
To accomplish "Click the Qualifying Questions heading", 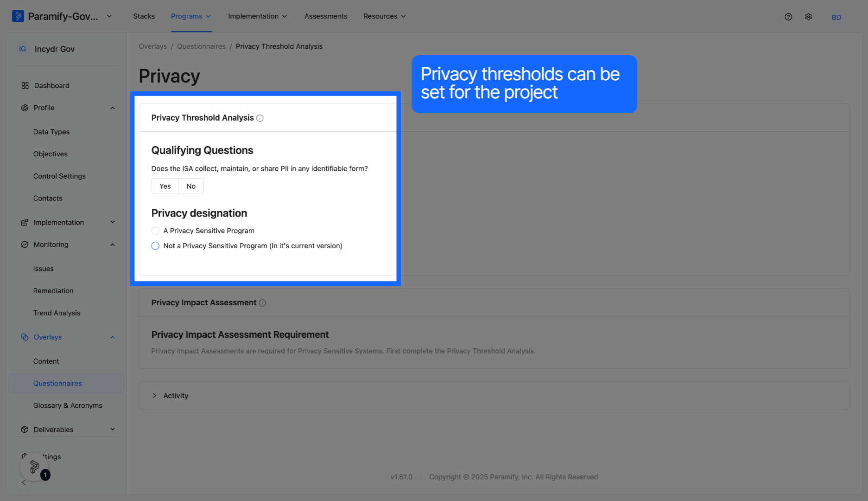I will [202, 150].
